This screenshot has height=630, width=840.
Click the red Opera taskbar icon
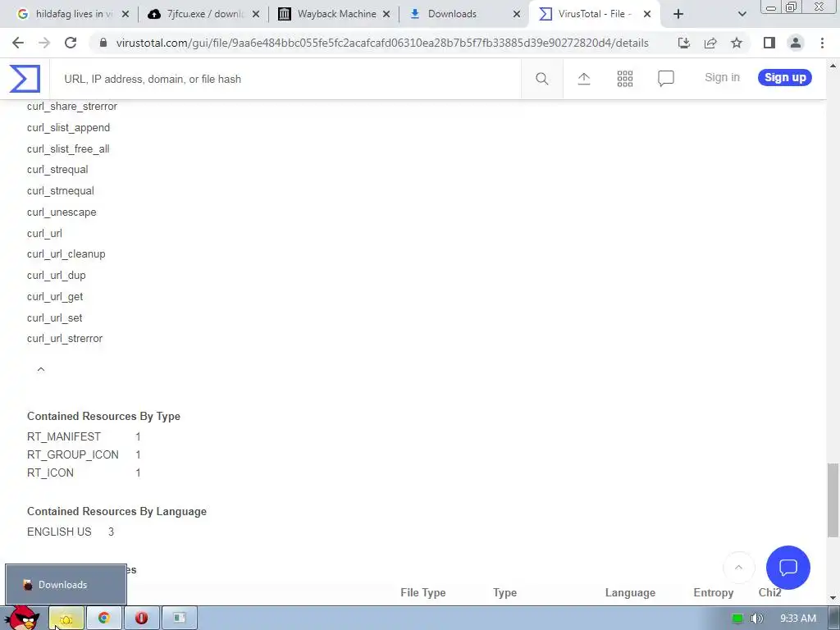(141, 619)
